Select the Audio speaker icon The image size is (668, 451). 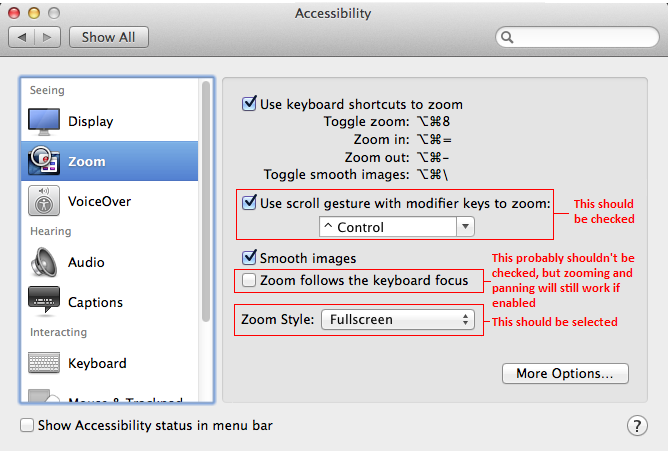point(44,262)
